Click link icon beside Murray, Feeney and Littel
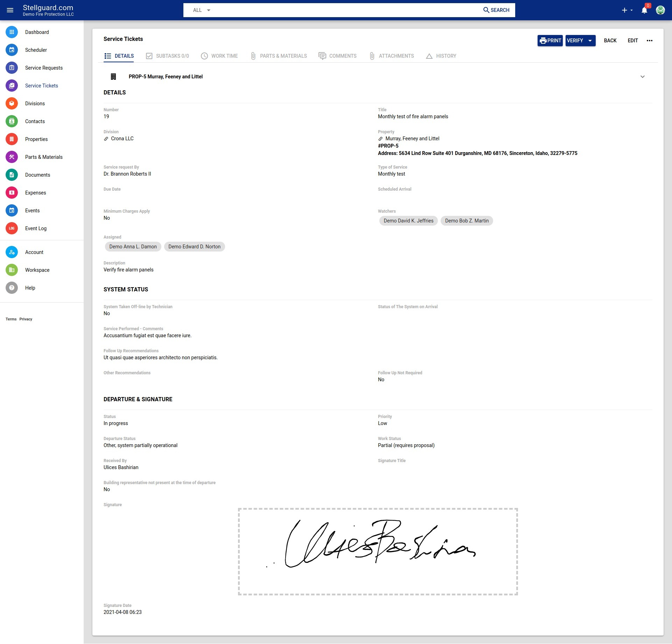This screenshot has width=672, height=644. click(x=380, y=139)
